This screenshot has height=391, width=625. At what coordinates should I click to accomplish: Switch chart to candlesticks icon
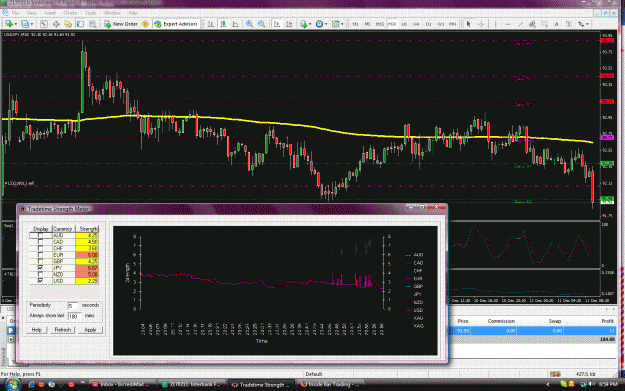point(223,24)
